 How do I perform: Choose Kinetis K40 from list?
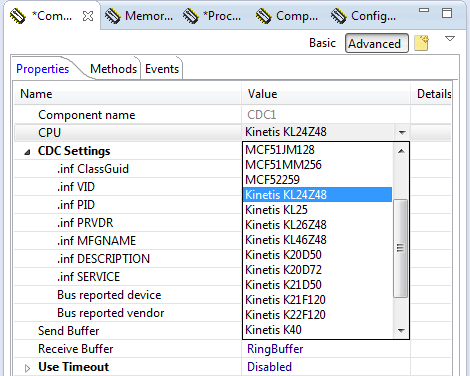pos(318,330)
